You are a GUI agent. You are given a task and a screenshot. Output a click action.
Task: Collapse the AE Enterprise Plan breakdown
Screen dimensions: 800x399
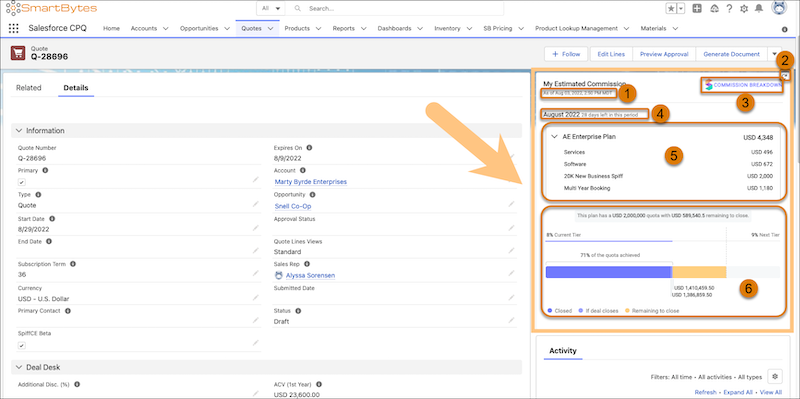554,137
